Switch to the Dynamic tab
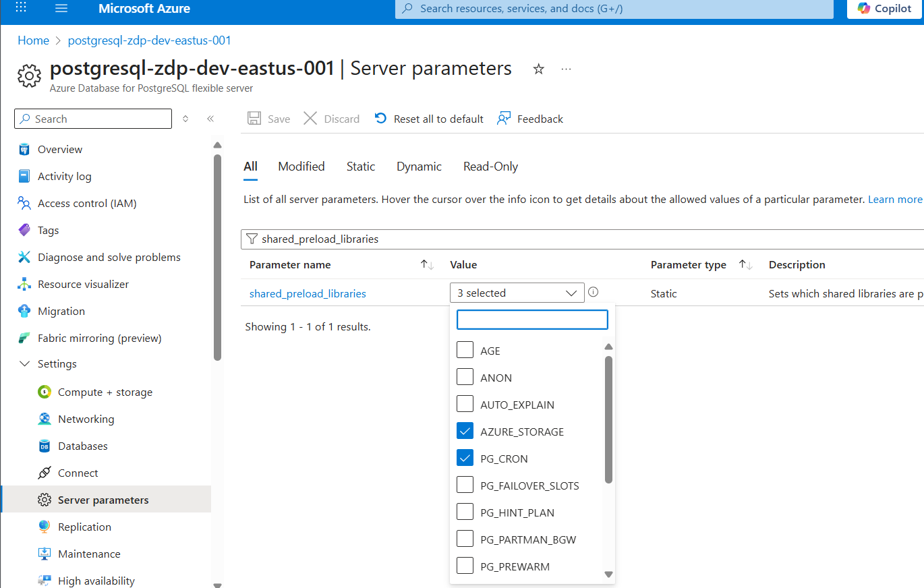This screenshot has height=588, width=924. click(x=419, y=167)
